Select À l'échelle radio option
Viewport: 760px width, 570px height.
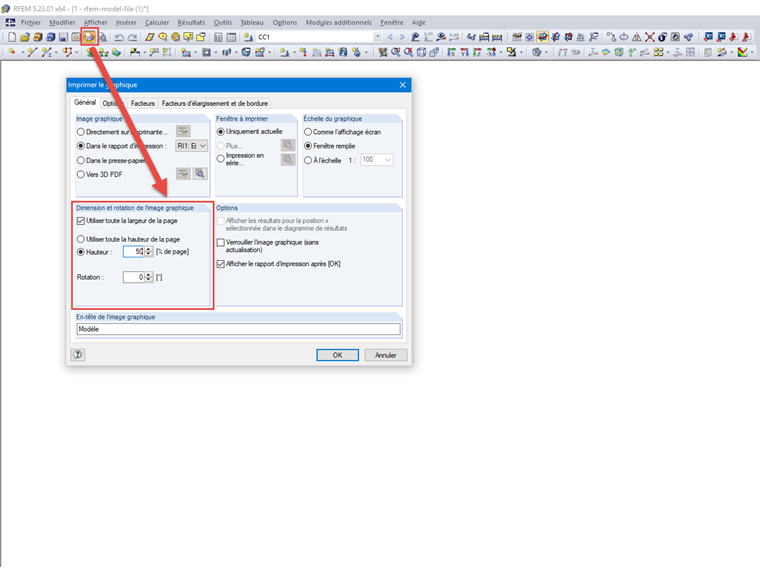tap(308, 160)
